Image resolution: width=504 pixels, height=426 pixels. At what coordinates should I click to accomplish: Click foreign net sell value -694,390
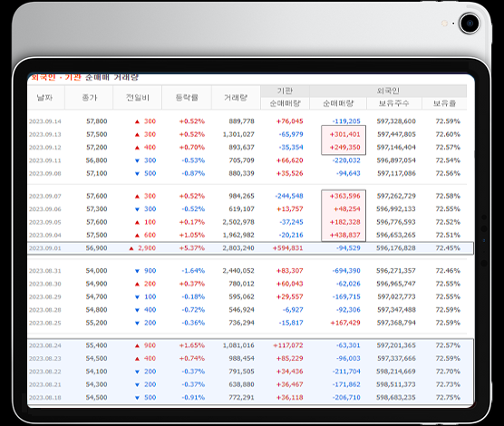pos(346,271)
